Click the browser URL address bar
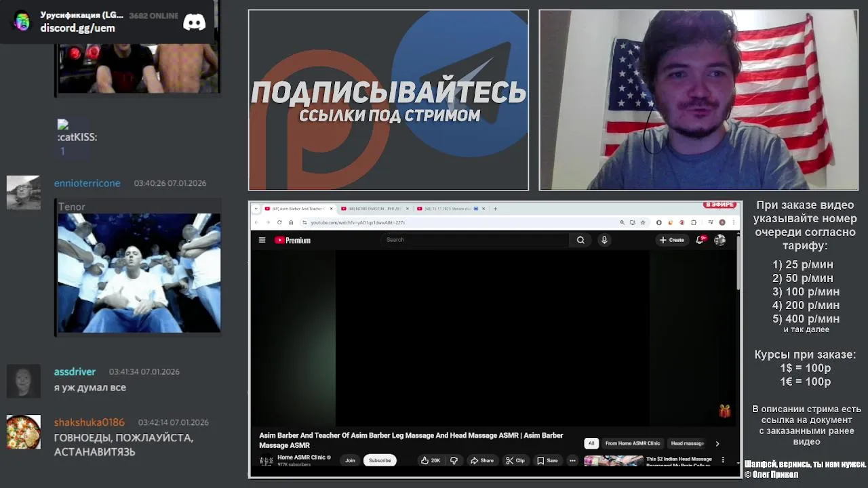The width and height of the screenshot is (868, 488). click(461, 222)
